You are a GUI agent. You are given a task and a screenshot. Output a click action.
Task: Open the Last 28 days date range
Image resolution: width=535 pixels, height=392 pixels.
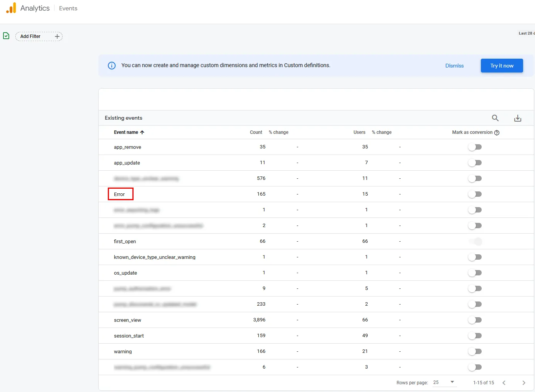(526, 33)
